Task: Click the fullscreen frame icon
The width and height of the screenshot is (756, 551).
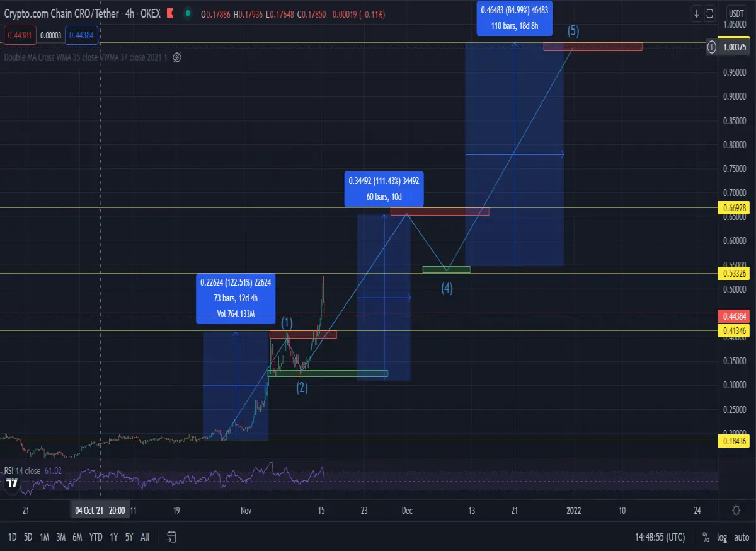Action: (x=710, y=13)
